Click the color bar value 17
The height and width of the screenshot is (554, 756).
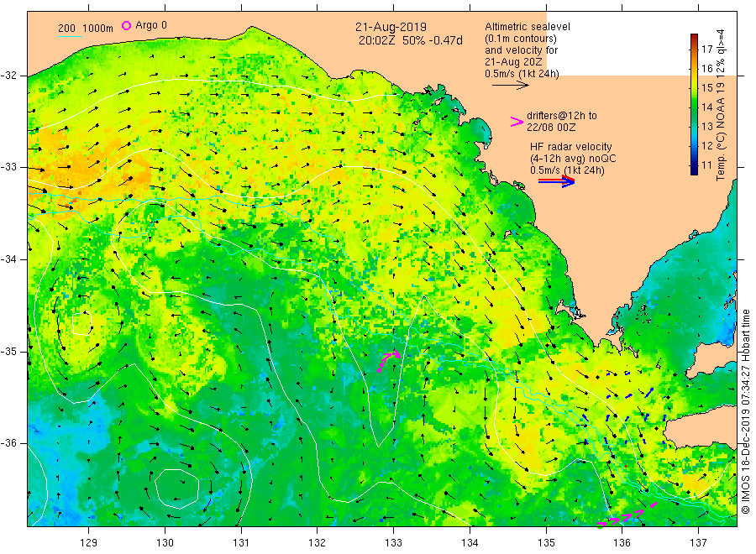[x=706, y=50]
